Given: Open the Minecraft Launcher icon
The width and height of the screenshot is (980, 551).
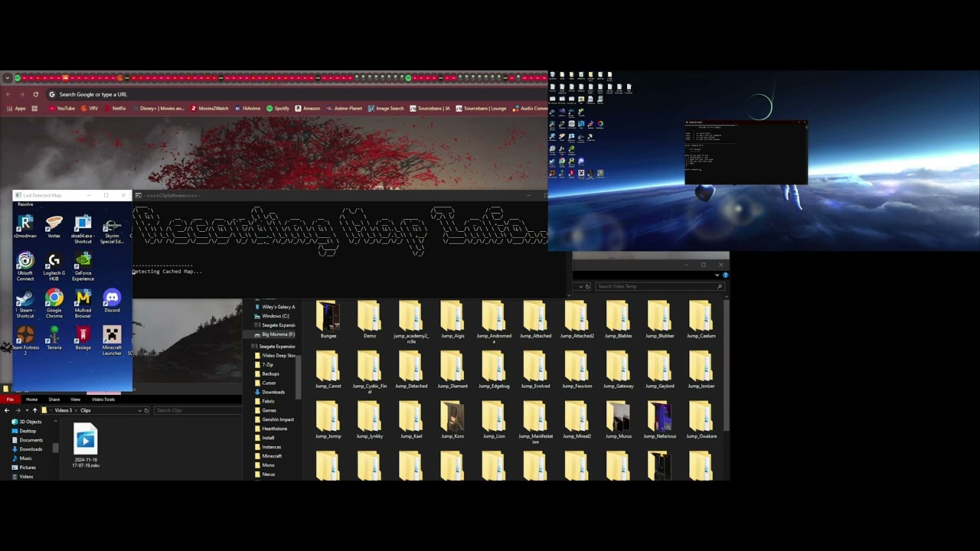Looking at the screenshot, I should coord(112,341).
